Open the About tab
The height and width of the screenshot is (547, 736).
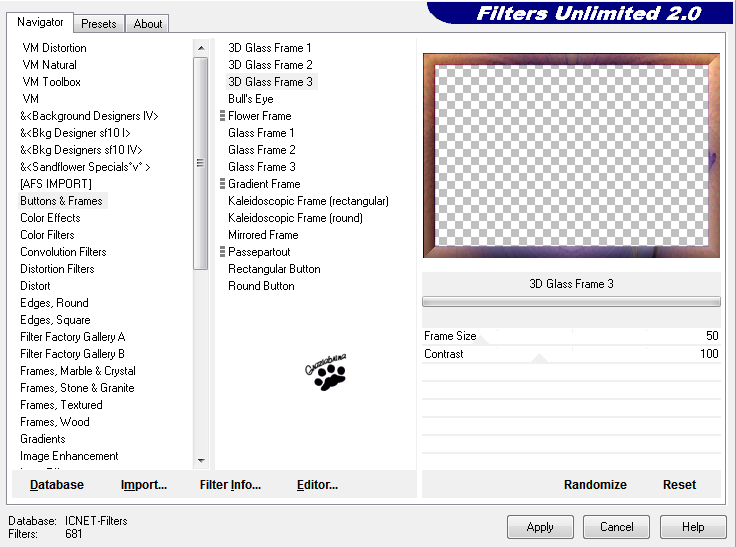click(x=148, y=23)
